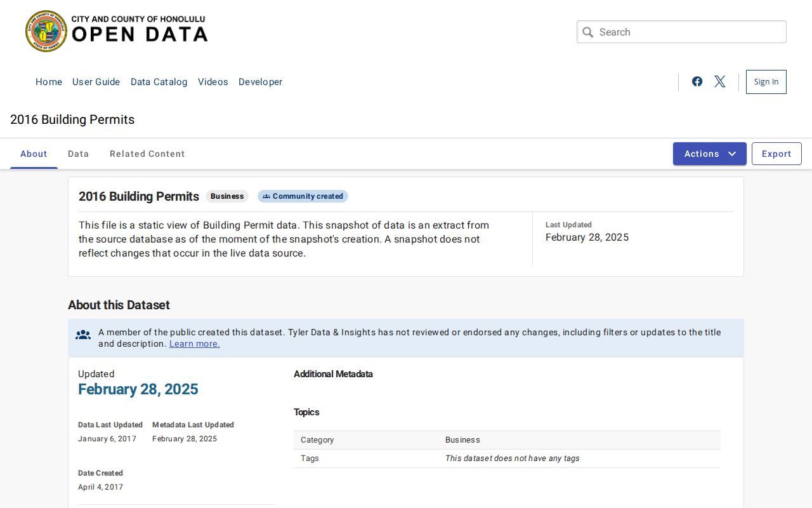
Task: Switch to the Data tab
Action: [79, 154]
